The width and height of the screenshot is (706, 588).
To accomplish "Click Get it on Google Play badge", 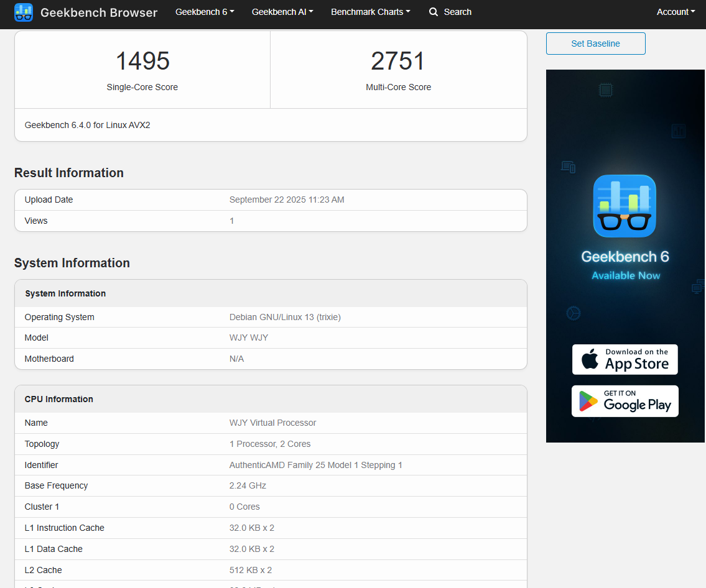I will pos(625,401).
